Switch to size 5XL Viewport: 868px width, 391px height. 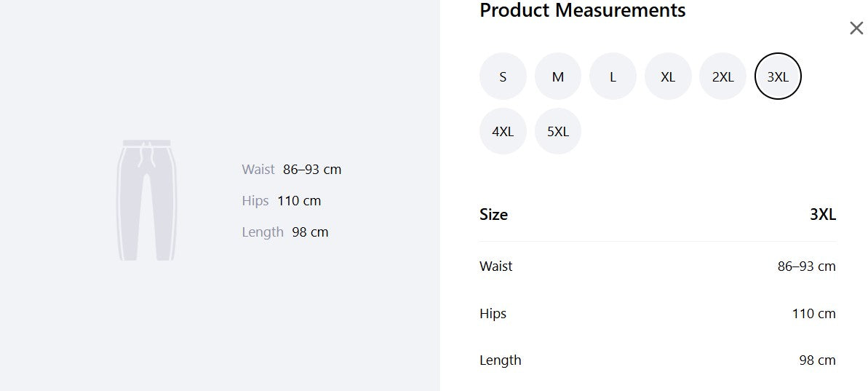click(557, 131)
